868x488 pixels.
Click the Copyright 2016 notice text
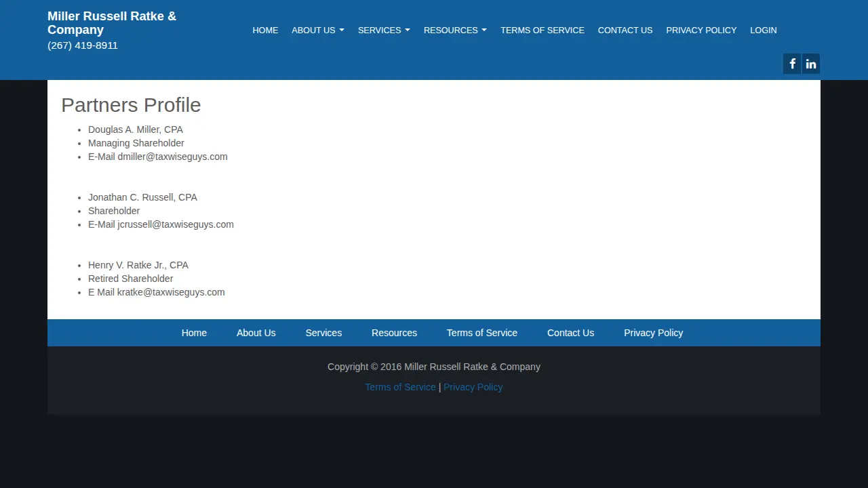(434, 367)
